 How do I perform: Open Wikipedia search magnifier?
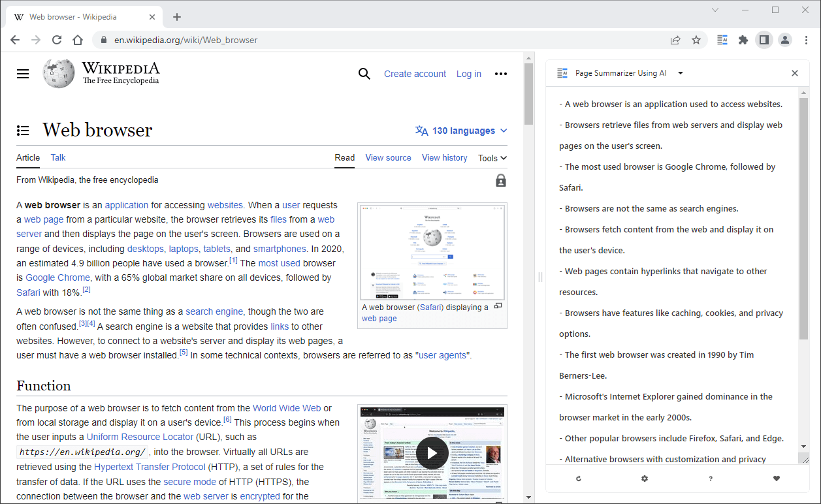[x=364, y=74]
